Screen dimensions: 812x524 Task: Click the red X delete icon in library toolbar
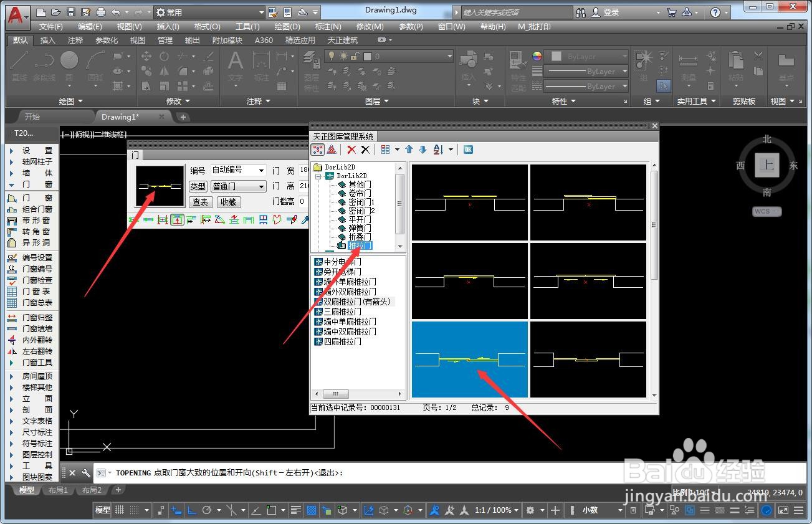[351, 150]
